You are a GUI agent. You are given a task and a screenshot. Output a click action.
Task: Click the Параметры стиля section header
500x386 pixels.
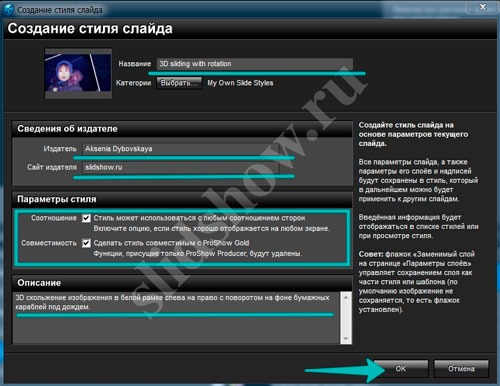coord(182,199)
